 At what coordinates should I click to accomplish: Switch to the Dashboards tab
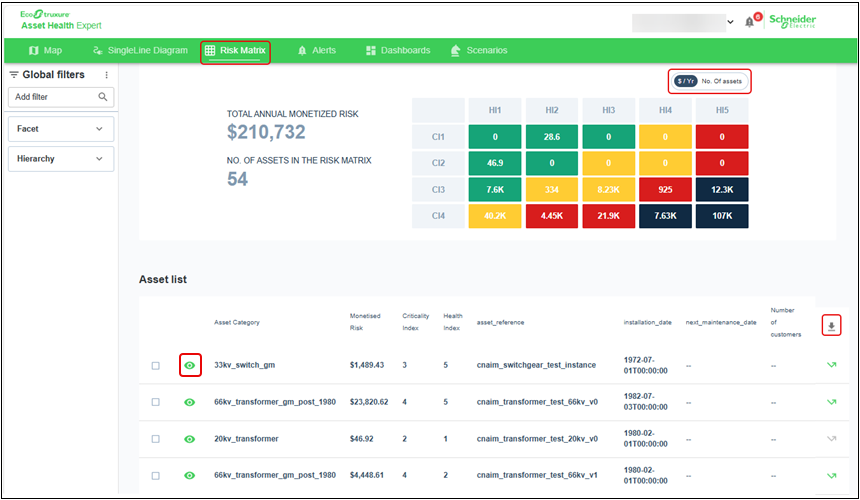398,50
